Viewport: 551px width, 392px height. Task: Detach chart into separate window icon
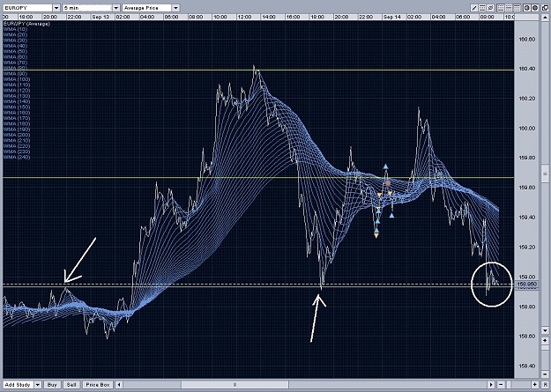coord(545,8)
